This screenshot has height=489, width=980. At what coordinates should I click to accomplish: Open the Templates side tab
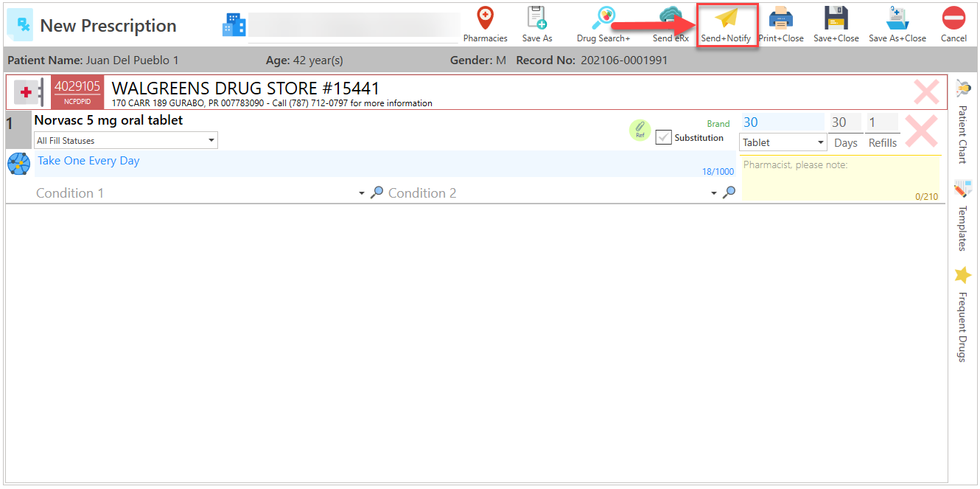(962, 216)
